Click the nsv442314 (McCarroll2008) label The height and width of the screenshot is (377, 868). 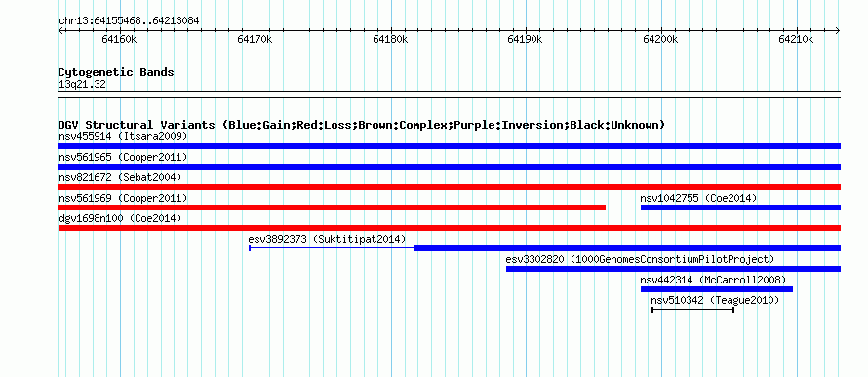[713, 280]
